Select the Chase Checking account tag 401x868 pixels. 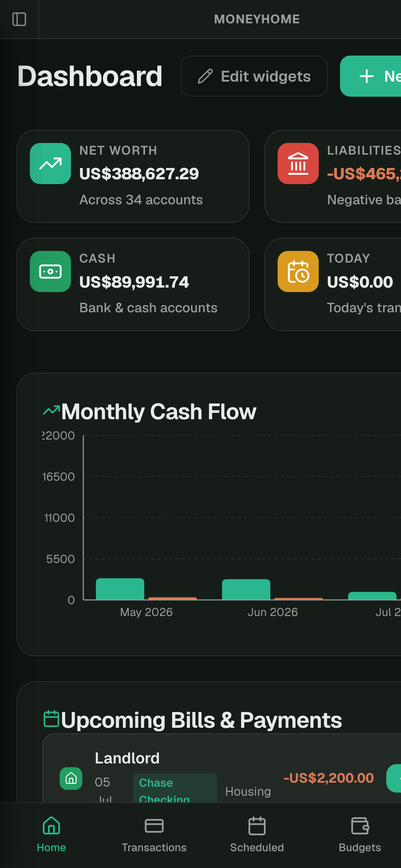[x=175, y=788]
